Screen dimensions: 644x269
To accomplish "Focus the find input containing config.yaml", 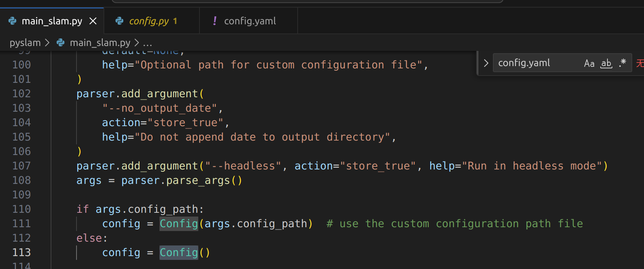I will [537, 63].
